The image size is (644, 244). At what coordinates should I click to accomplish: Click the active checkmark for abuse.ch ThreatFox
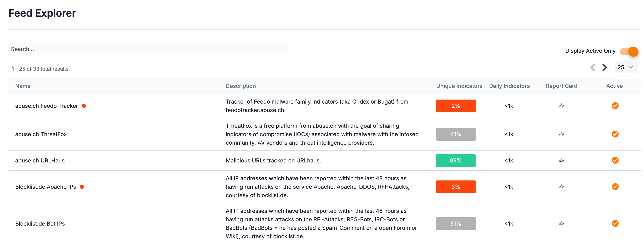[615, 134]
